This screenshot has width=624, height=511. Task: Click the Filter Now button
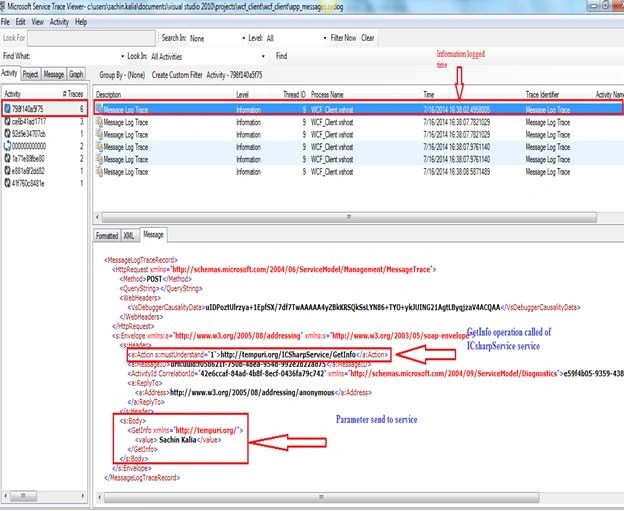click(x=343, y=38)
